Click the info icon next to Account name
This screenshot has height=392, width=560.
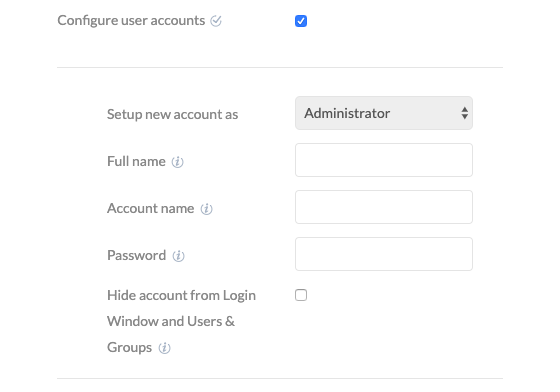click(x=206, y=209)
